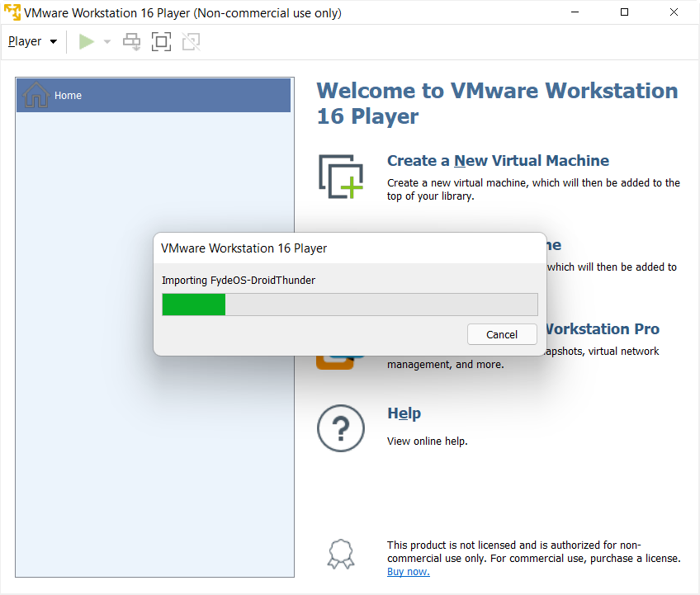Click the green Power On play icon
Screen dimensions: 700x595
tap(87, 42)
